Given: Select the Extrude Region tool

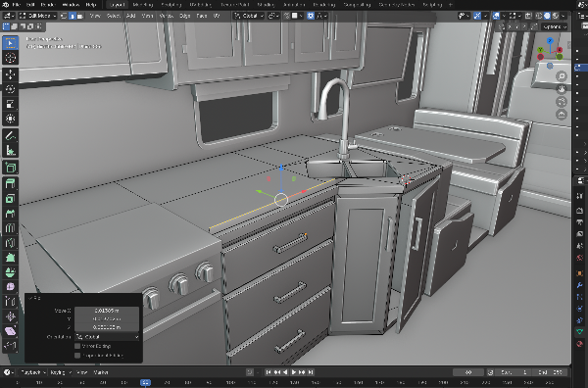Looking at the screenshot, I should tap(10, 183).
